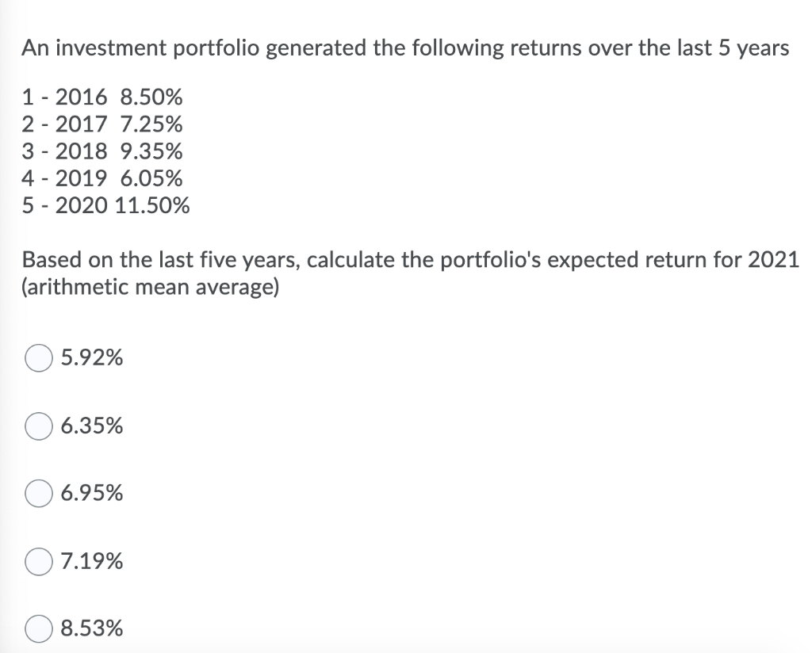The height and width of the screenshot is (653, 812).
Task: Click the 2017 7.25% return line
Action: 102,124
